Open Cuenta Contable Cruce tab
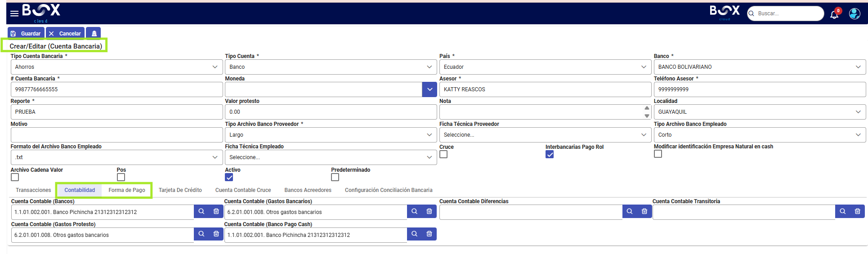The width and height of the screenshot is (868, 254). coord(243,190)
